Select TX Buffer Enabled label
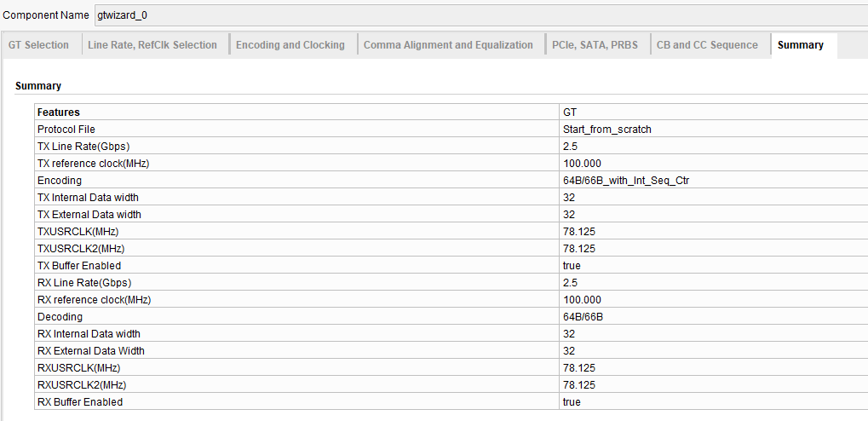868x421 pixels. click(79, 266)
